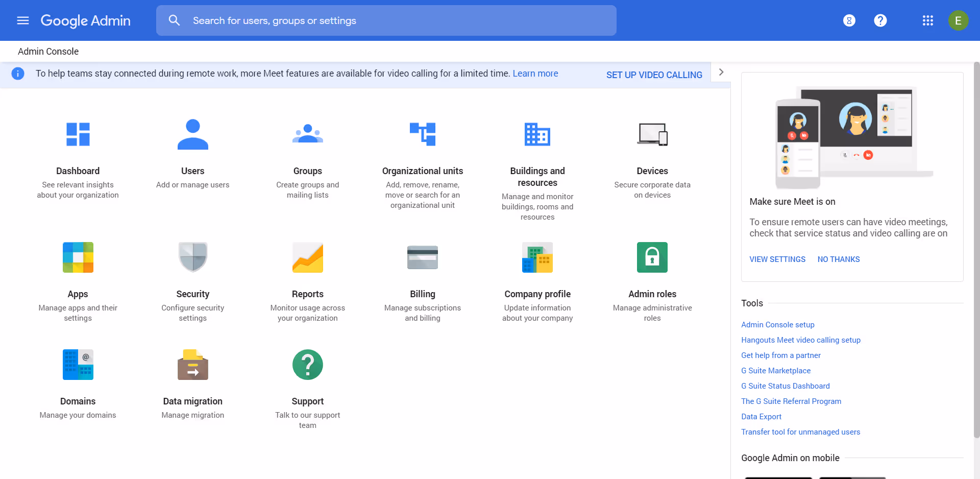Image resolution: width=980 pixels, height=479 pixels.
Task: Click the Learn more link in banner
Action: (535, 74)
